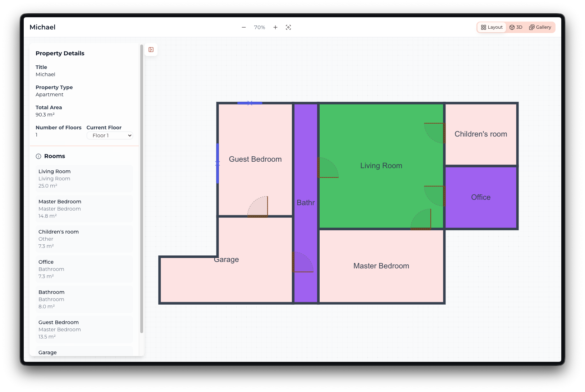The height and width of the screenshot is (392, 585).
Task: Select Floor 1 from the floor selector
Action: point(110,135)
